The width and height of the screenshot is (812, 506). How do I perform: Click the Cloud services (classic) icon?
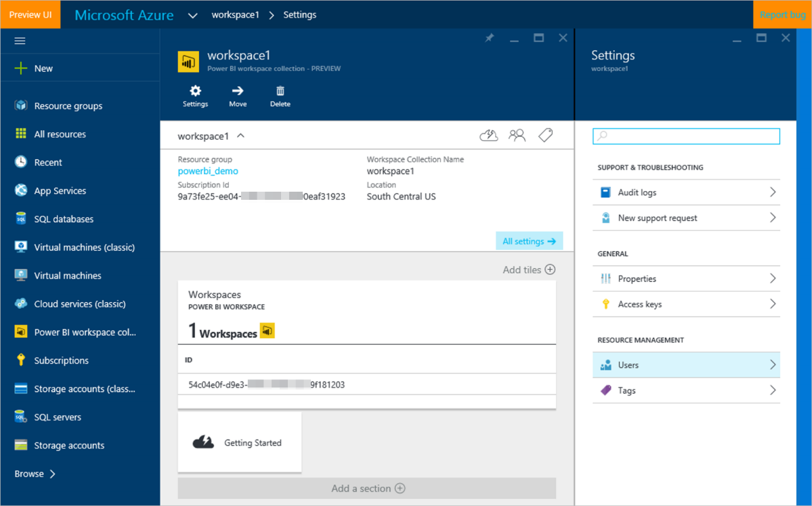click(x=21, y=303)
